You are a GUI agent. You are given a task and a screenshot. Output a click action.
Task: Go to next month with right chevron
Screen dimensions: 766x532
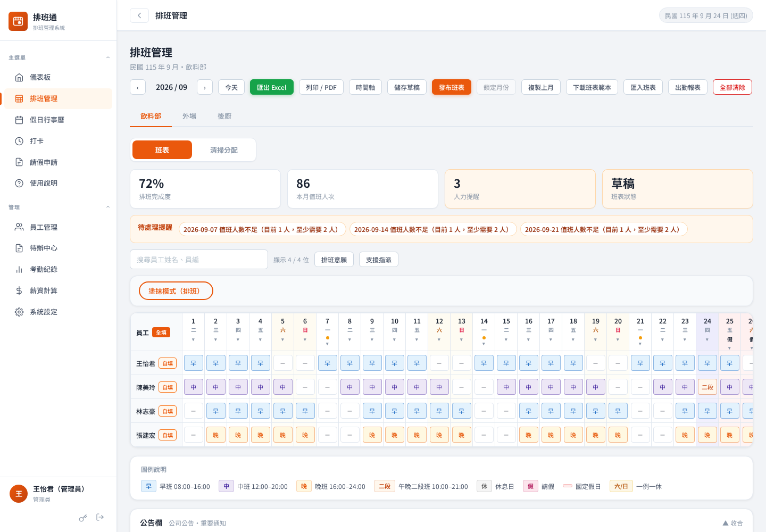pos(205,87)
